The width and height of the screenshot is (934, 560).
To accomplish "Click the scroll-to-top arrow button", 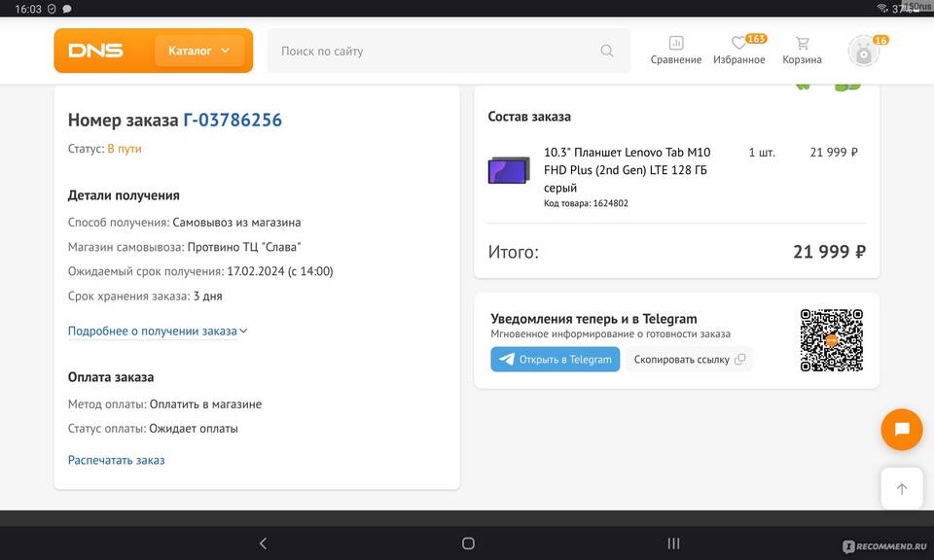I will (x=901, y=489).
